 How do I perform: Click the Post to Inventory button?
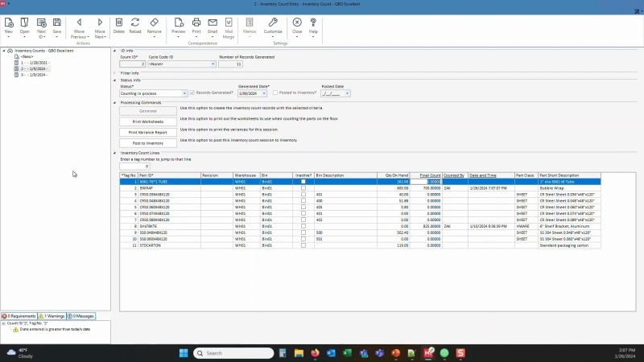tap(149, 142)
